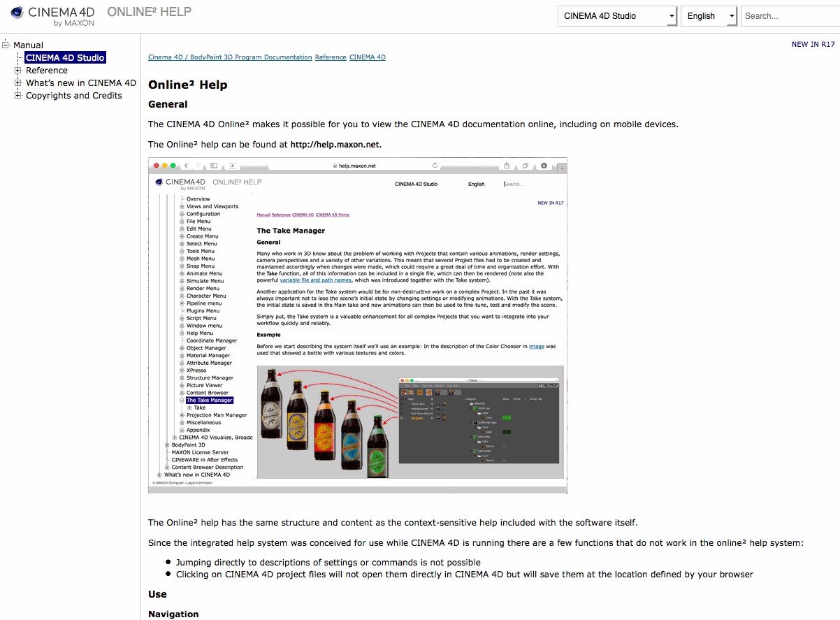The image size is (840, 620).
Task: Expand the What's new in CINEMA 4D node
Action: tap(18, 83)
